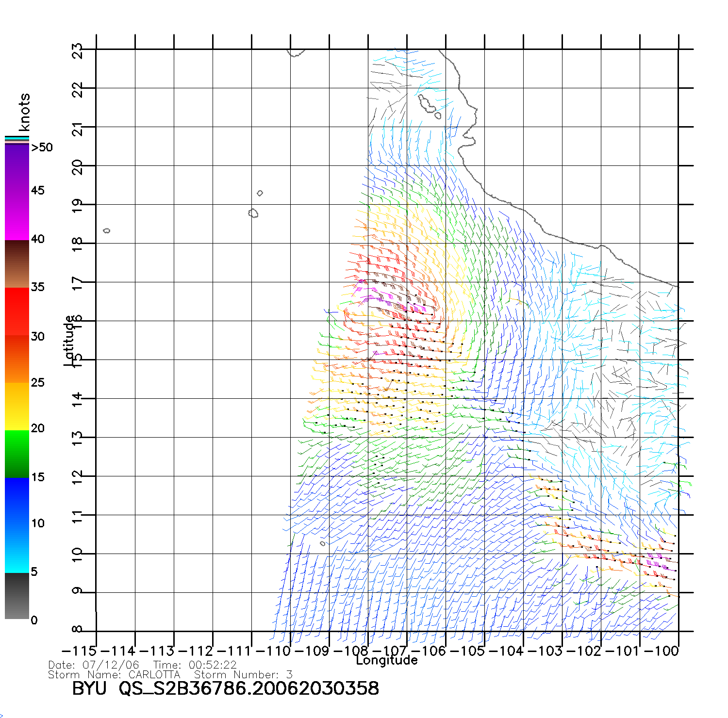Click the -100 longitude tick label
728x718 pixels.
[662, 651]
